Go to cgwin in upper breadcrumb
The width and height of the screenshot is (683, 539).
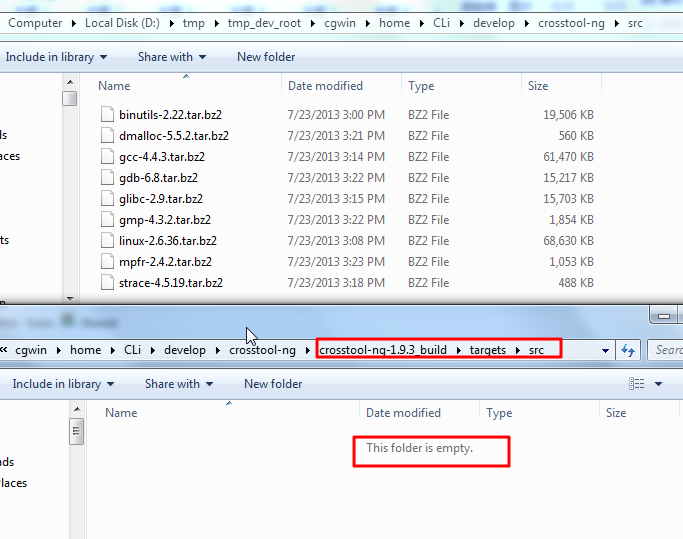340,23
